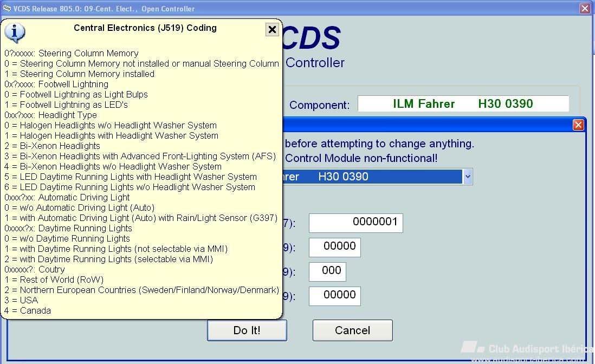Click the coding field showing 0000001
Image resolution: width=595 pixels, height=364 pixels.
coord(356,223)
